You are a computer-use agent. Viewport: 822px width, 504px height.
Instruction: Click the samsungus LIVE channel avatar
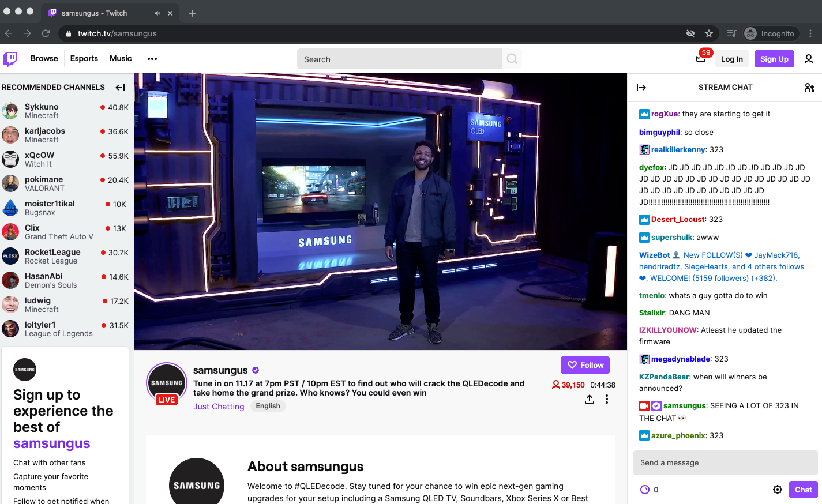(x=167, y=383)
